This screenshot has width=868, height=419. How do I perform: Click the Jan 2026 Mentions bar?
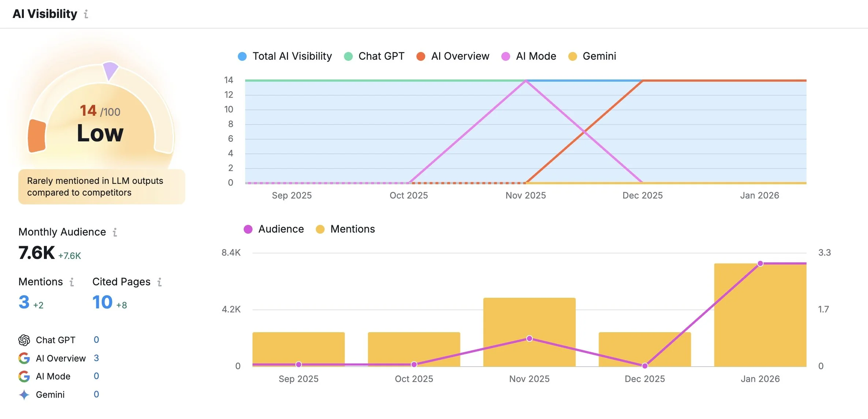click(760, 322)
